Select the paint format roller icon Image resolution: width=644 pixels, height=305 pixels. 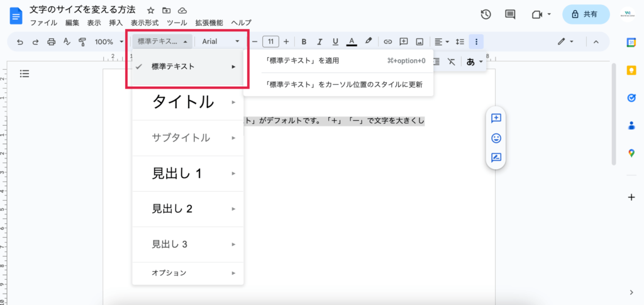(82, 42)
